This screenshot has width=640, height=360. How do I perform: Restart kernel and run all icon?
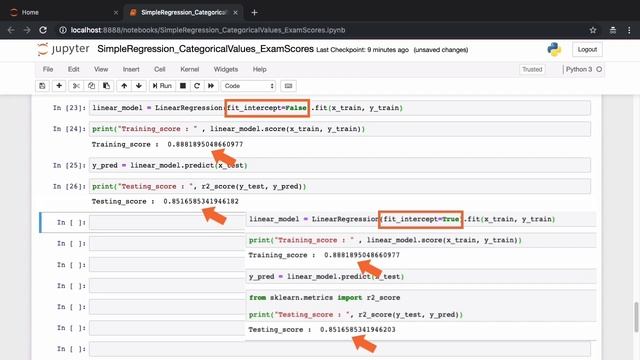pos(211,86)
